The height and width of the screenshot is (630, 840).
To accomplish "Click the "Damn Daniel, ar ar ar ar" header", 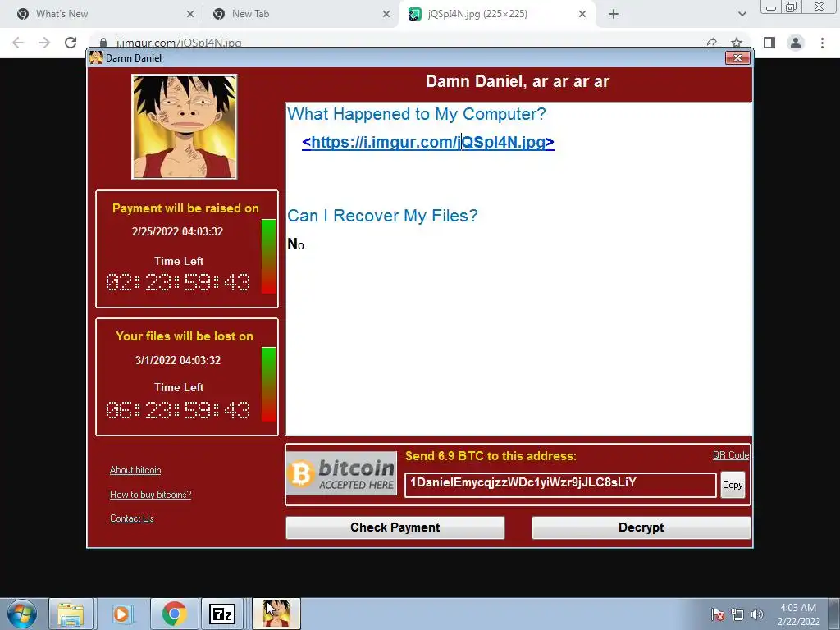I will 518,81.
